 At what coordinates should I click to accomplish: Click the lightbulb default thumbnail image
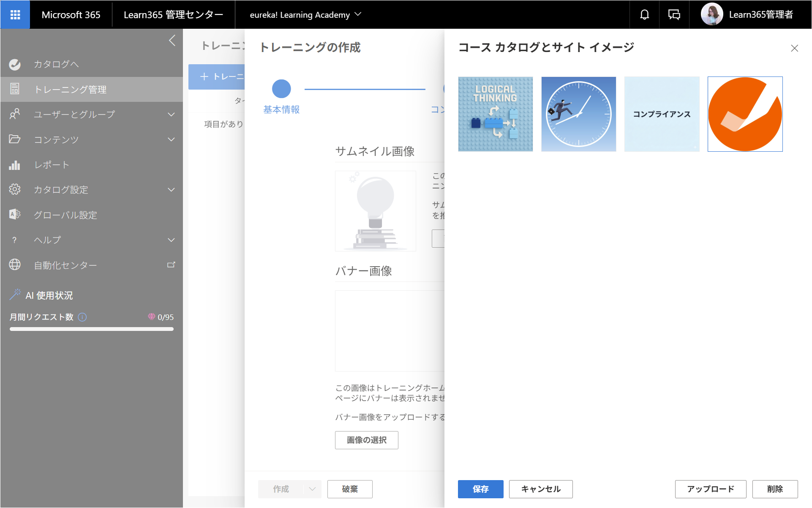(x=375, y=211)
